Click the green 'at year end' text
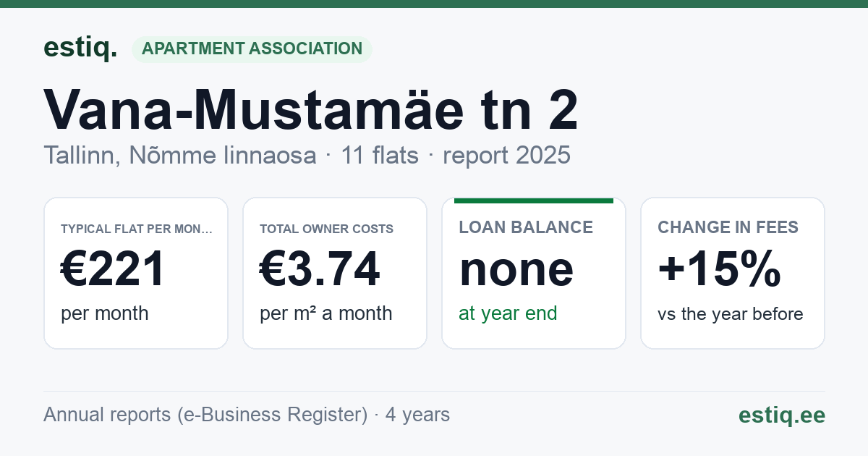The width and height of the screenshot is (868, 456). point(508,313)
